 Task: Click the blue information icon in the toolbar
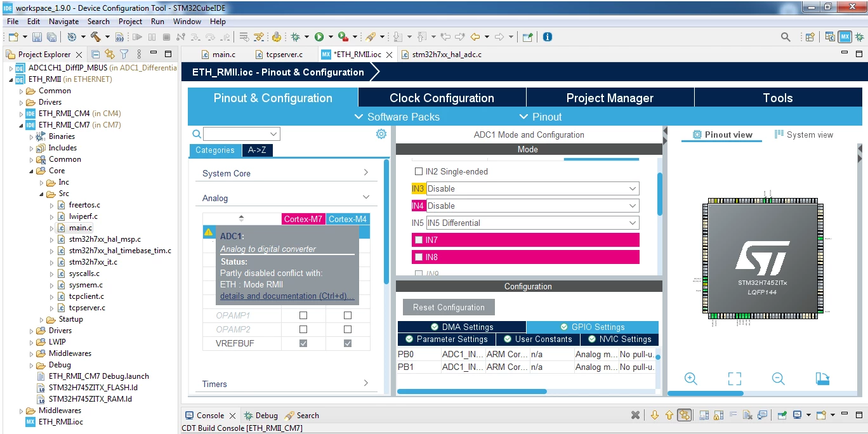pyautogui.click(x=547, y=37)
